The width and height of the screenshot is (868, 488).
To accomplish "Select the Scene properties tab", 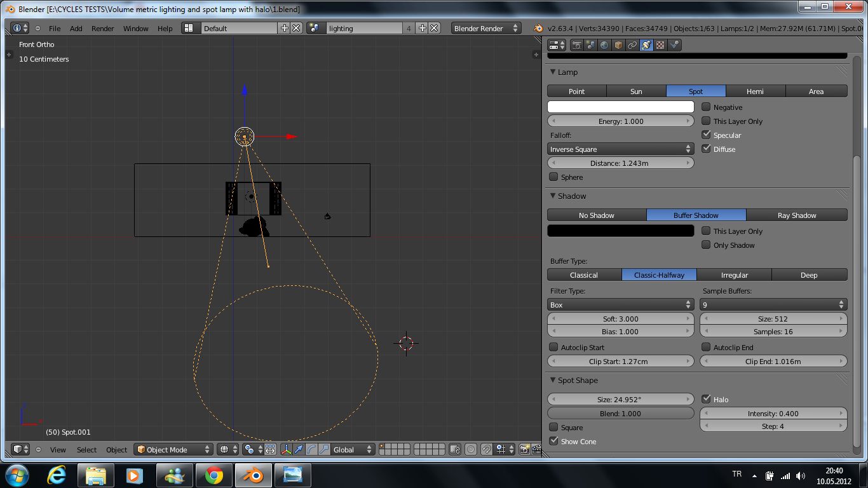I will (590, 45).
